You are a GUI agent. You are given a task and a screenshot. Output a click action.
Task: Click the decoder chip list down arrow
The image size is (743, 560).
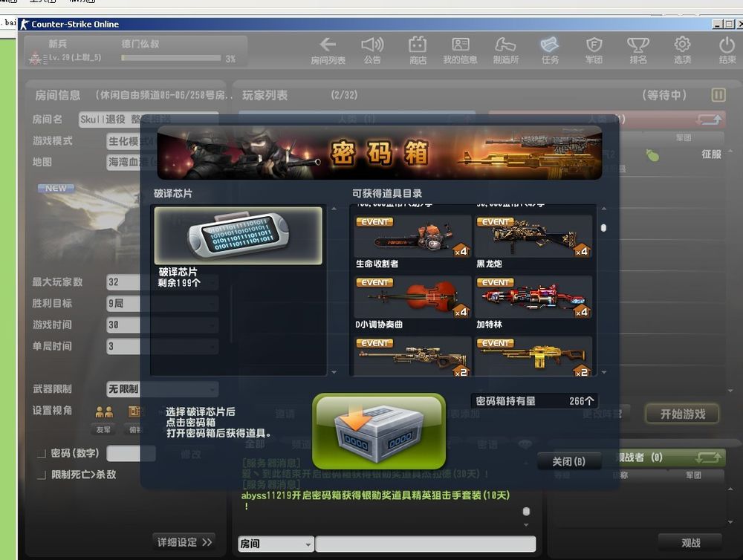tap(334, 372)
